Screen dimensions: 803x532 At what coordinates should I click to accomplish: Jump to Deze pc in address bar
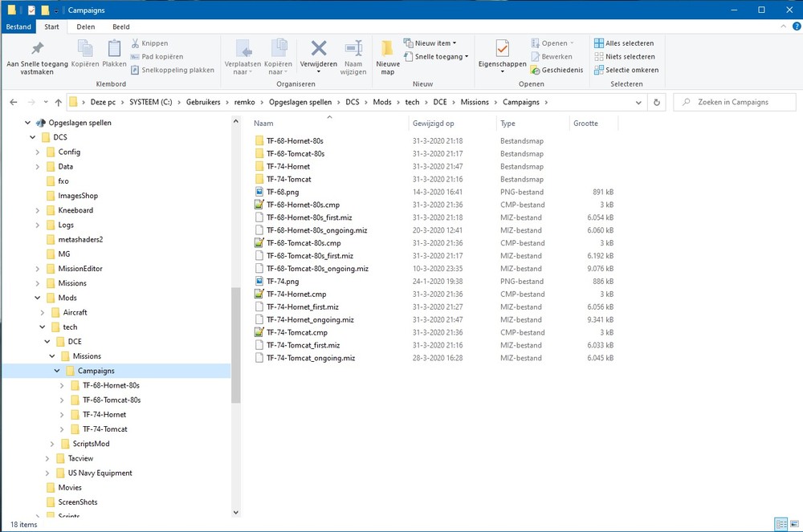[103, 103]
